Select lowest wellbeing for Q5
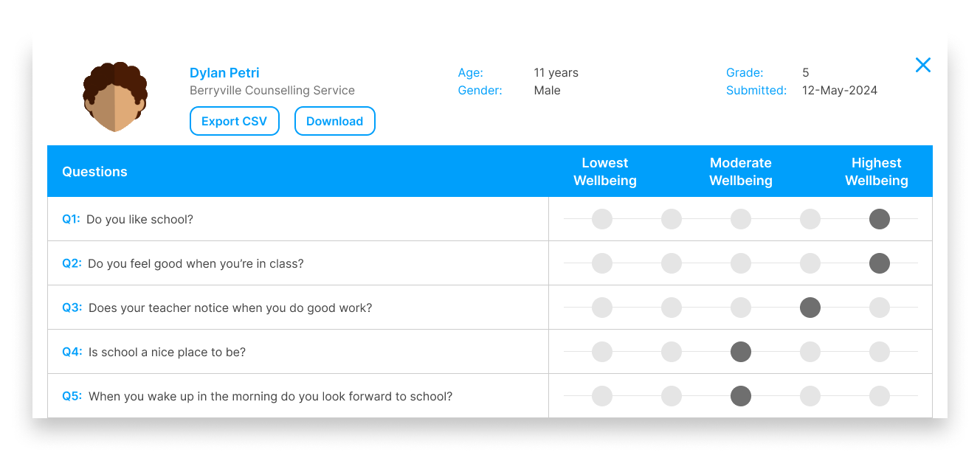Image resolution: width=980 pixels, height=458 pixels. click(x=601, y=396)
